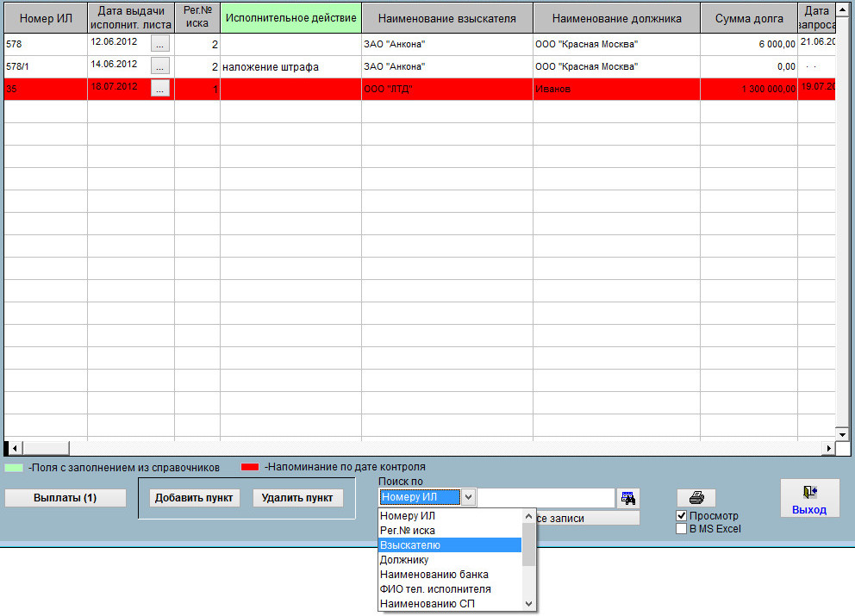This screenshot has width=855, height=616.
Task: Select Рег.№ иска in dropdown list
Action: pyautogui.click(x=450, y=531)
